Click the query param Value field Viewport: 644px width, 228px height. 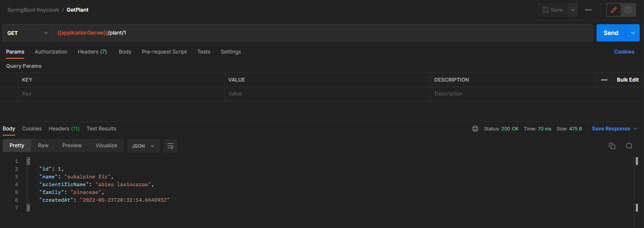point(328,94)
